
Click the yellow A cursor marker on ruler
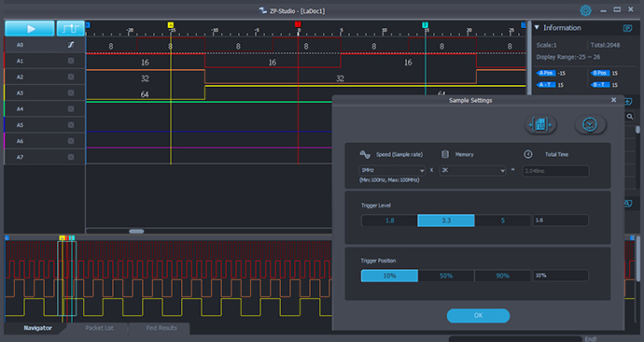click(x=171, y=25)
